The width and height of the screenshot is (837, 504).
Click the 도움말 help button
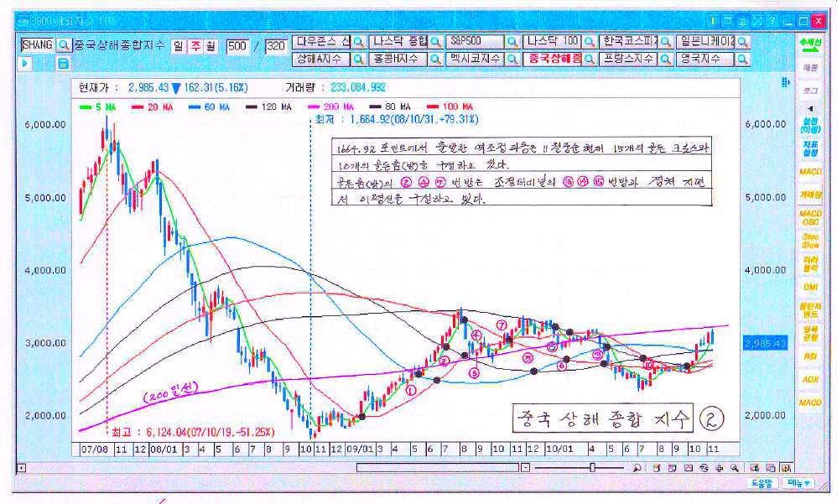(762, 483)
